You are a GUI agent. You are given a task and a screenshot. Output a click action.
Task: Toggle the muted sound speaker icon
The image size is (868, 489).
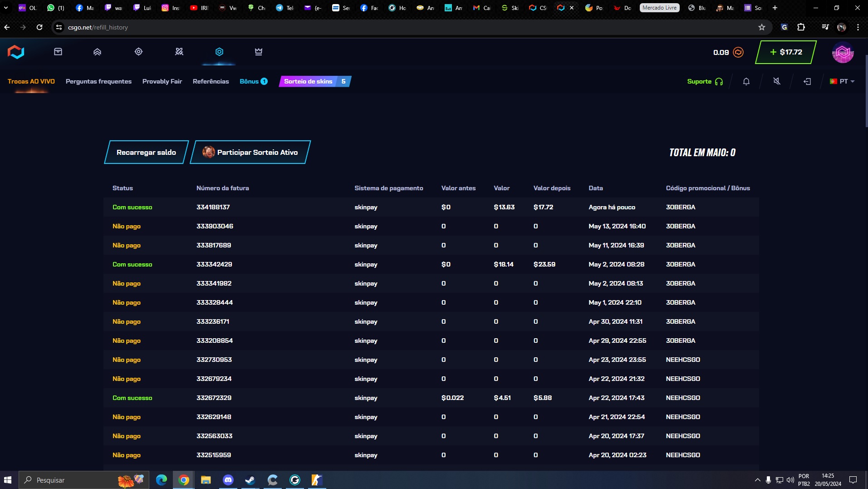tap(777, 82)
